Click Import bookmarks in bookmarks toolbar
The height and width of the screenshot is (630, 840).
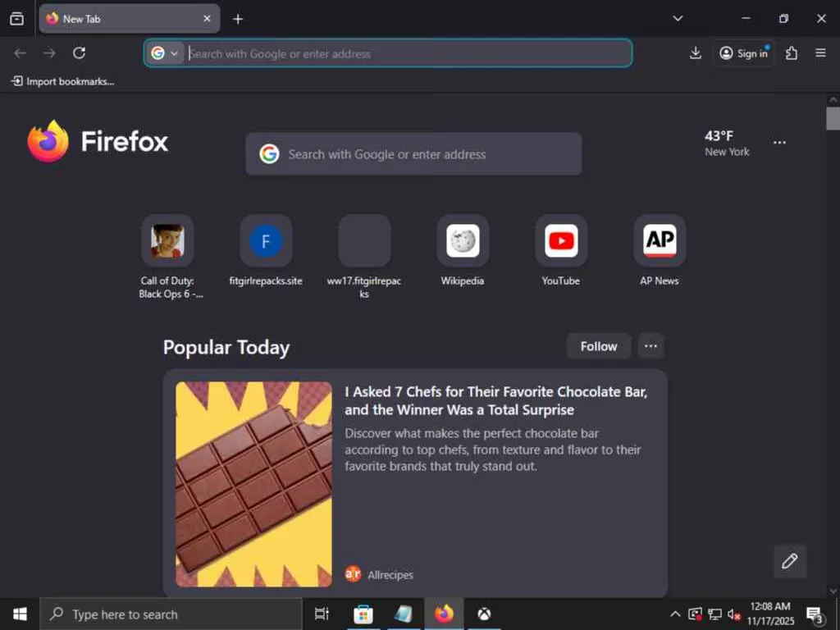(x=62, y=81)
